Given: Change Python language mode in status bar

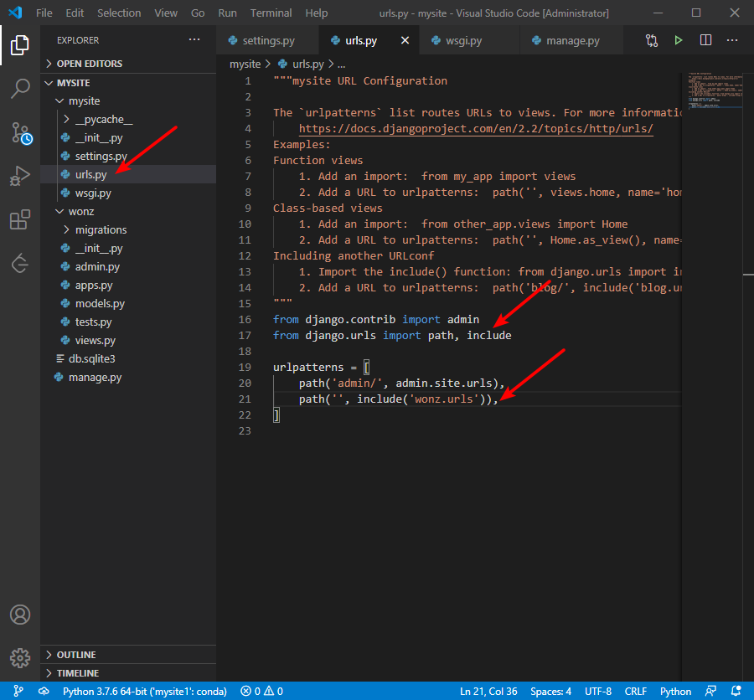Looking at the screenshot, I should [x=675, y=692].
